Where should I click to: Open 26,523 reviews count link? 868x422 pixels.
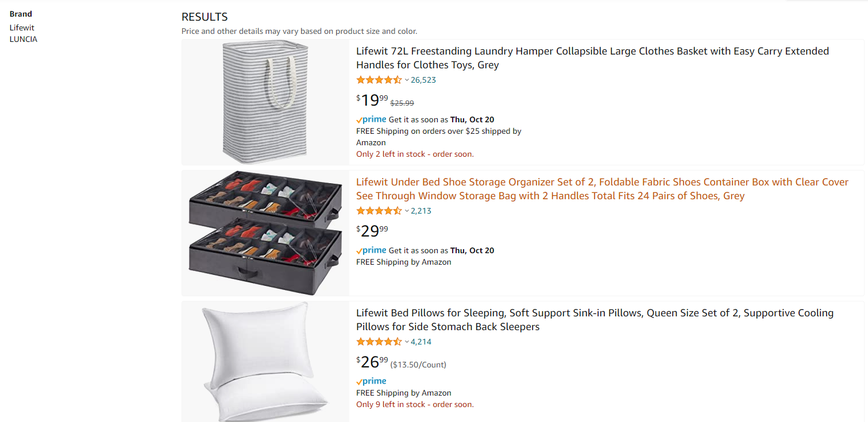(x=423, y=80)
